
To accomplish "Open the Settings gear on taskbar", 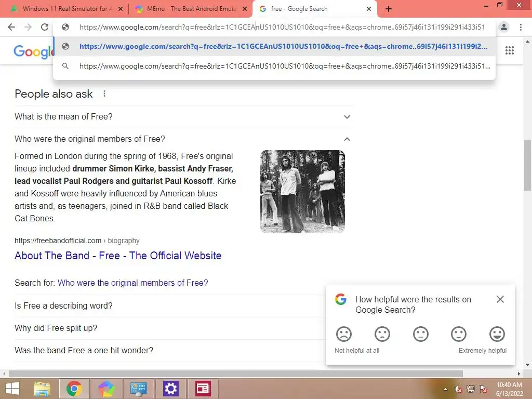I will (170, 389).
